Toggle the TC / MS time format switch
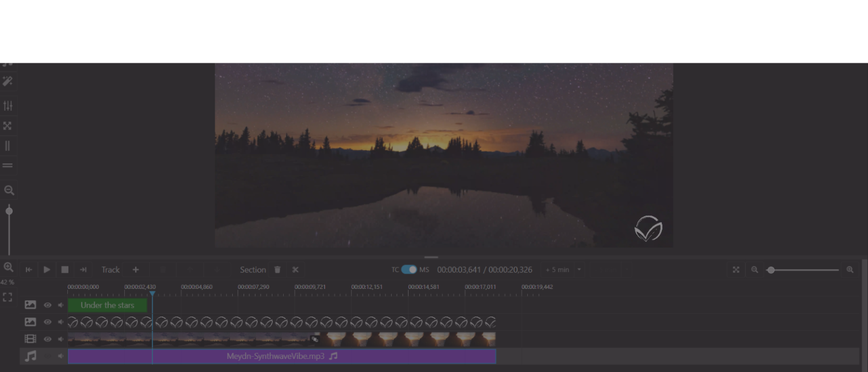 409,270
